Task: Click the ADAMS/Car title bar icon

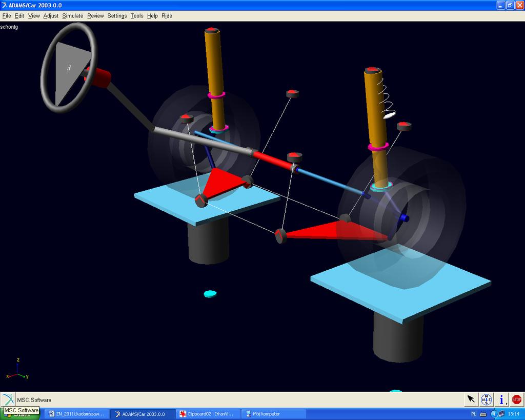Action: (4, 5)
